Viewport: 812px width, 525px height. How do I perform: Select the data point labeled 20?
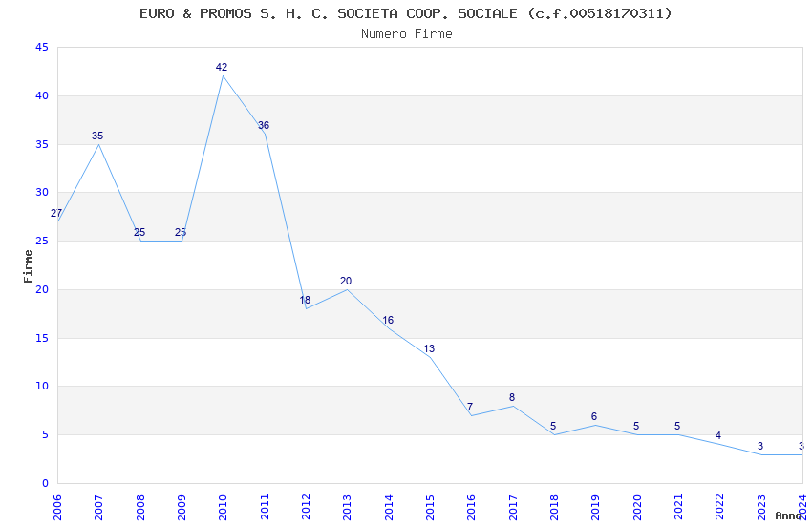pyautogui.click(x=346, y=281)
